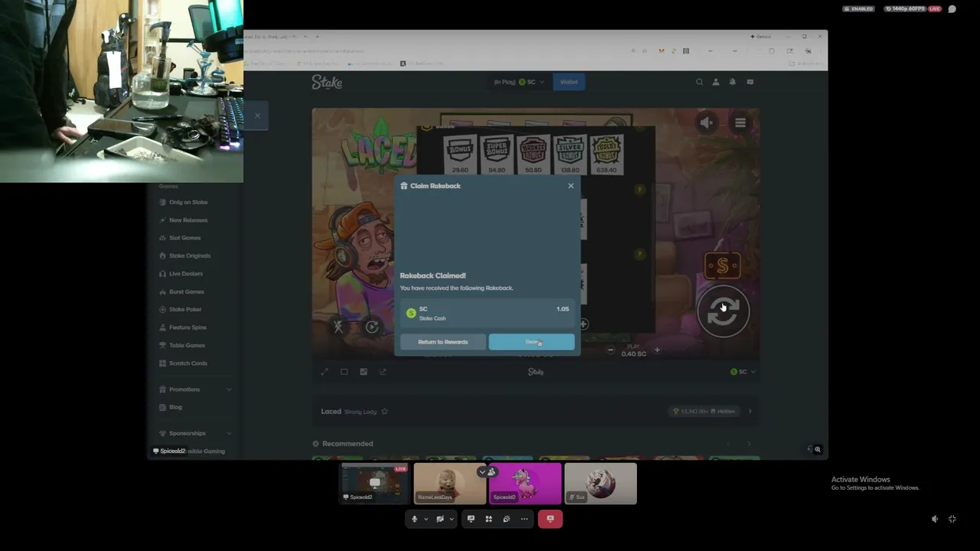980x551 pixels.
Task: Mute the game sound with speaker icon
Action: click(x=707, y=122)
